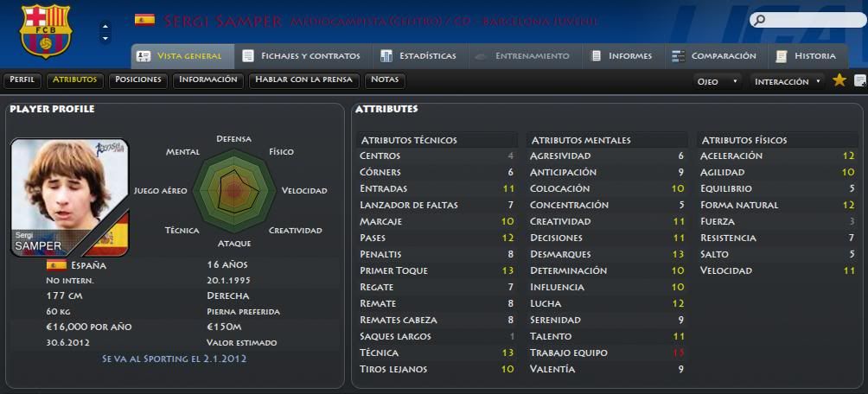Click the Posiciones button
868x394 pixels.
pyautogui.click(x=138, y=79)
